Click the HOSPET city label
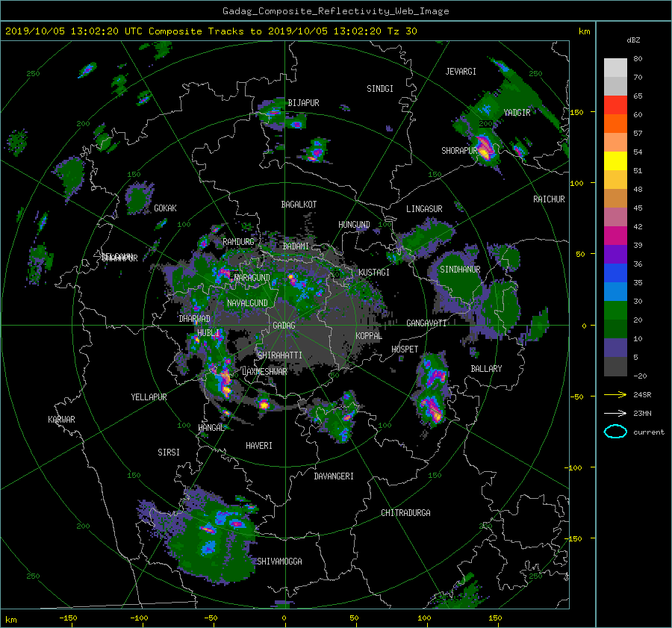672x628 pixels. point(405,349)
